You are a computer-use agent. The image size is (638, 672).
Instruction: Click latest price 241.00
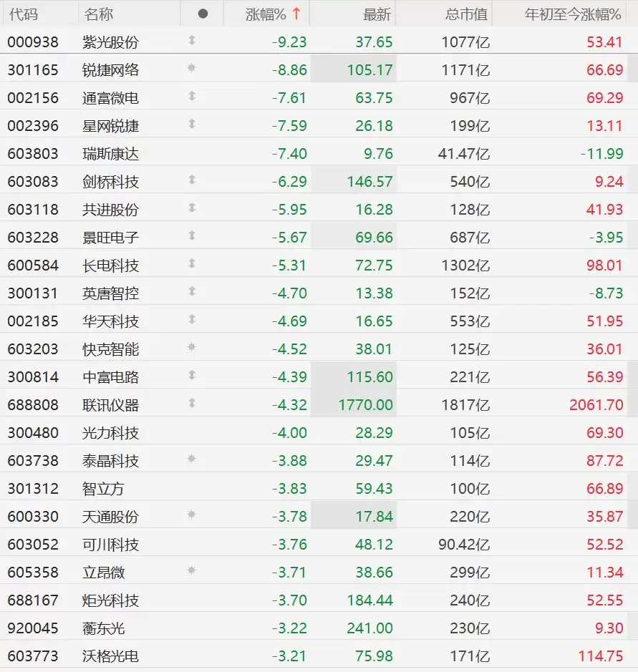[370, 628]
